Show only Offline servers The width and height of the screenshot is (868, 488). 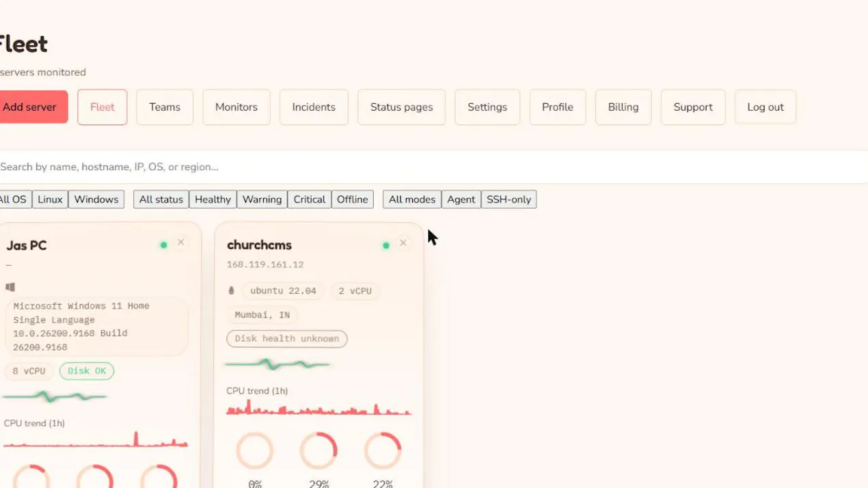click(353, 200)
